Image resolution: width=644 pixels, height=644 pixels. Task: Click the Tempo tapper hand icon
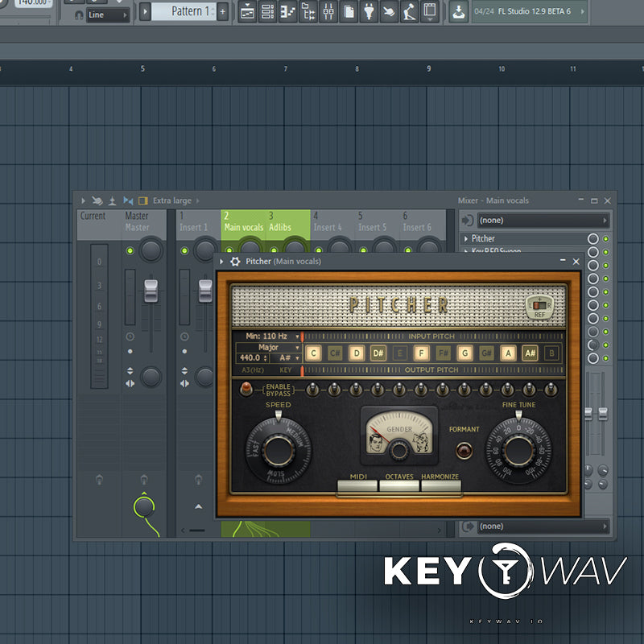click(x=389, y=11)
